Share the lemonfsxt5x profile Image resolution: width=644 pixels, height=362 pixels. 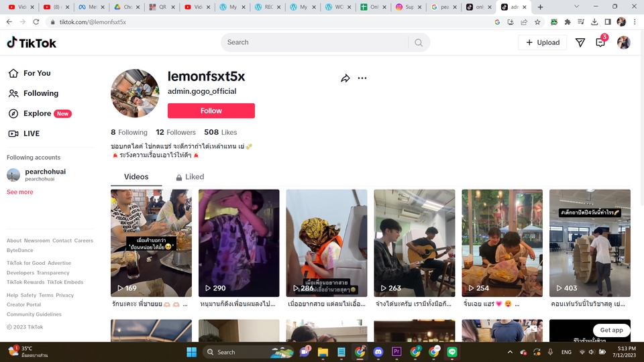(x=345, y=78)
